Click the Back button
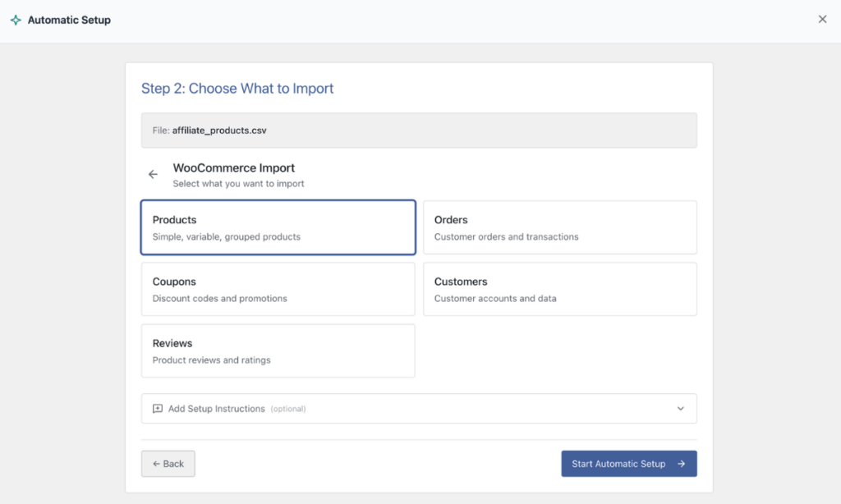841x504 pixels. click(x=168, y=464)
